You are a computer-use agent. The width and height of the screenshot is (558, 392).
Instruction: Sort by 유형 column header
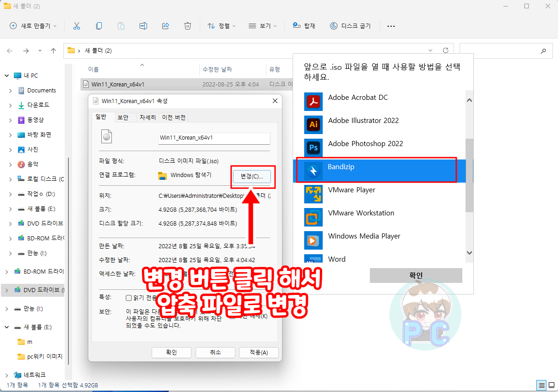click(275, 69)
